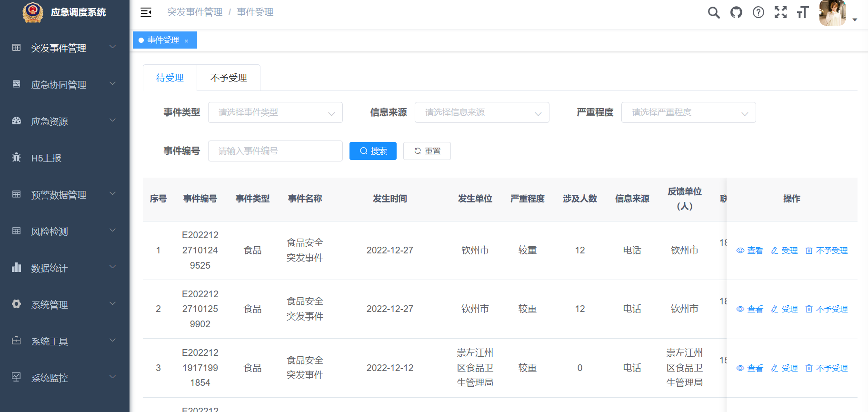The image size is (868, 412).
Task: Click the 严重程度 column header
Action: 528,199
